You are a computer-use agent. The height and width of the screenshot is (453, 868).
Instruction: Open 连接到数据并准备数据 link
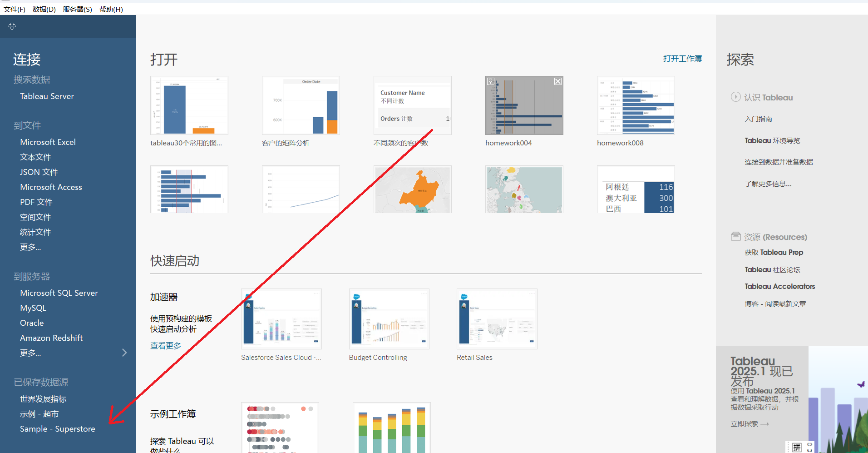pyautogui.click(x=779, y=162)
